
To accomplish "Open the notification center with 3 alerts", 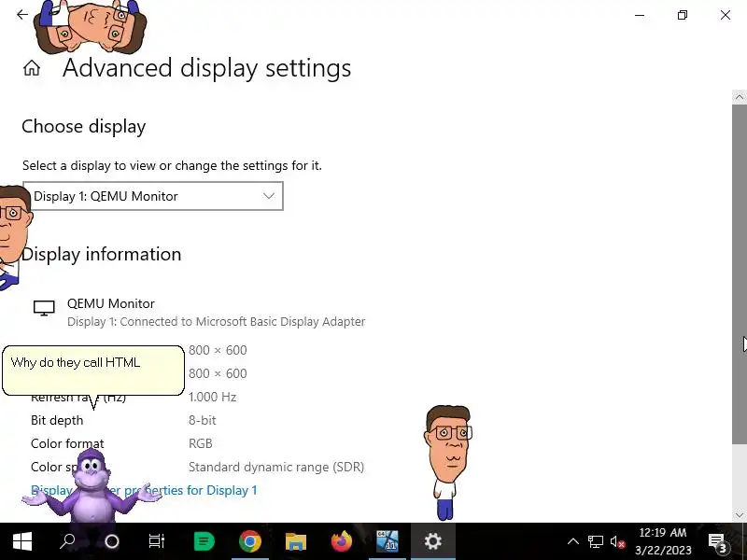I will (x=717, y=542).
